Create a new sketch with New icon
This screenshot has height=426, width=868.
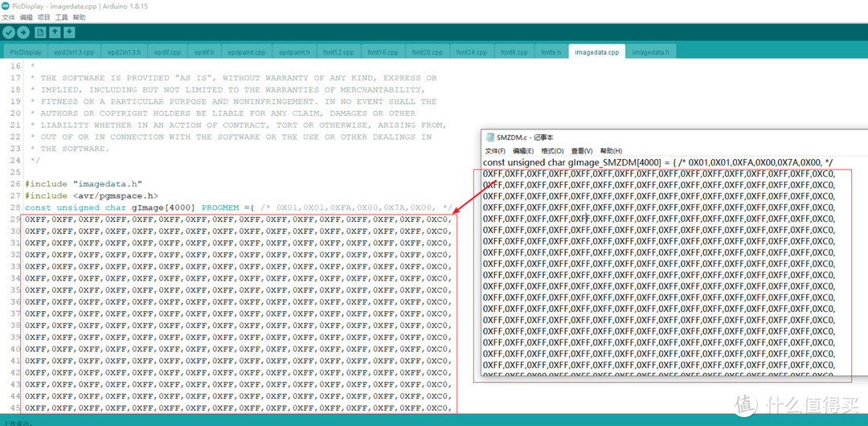click(40, 32)
